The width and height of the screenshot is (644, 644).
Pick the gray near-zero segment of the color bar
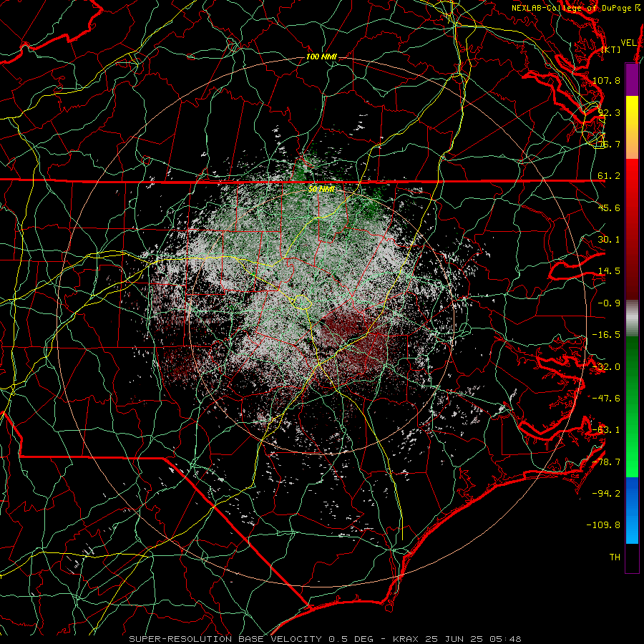[x=632, y=318]
